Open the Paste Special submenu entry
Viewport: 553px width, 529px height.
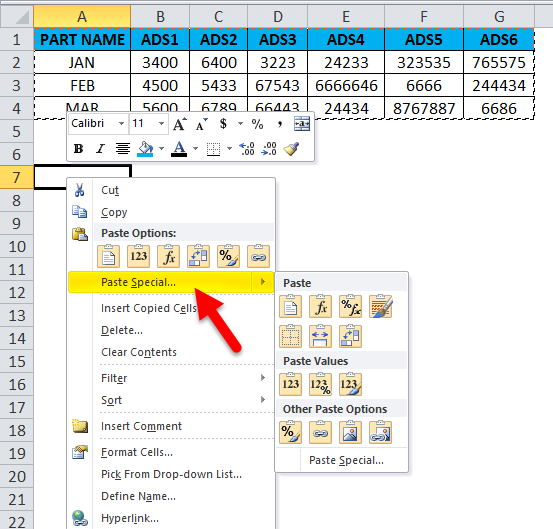(x=171, y=282)
